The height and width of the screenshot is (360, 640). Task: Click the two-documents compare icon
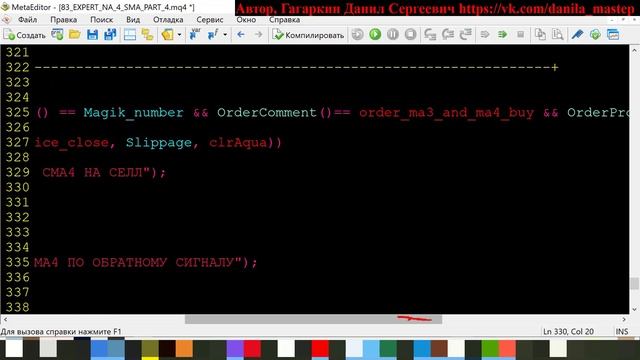pyautogui.click(x=540, y=35)
